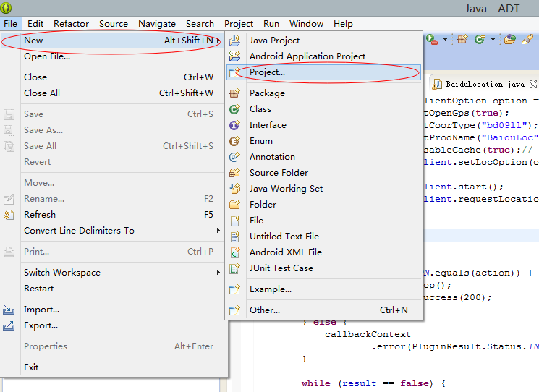The height and width of the screenshot is (392, 539).
Task: Open dropdown arrow next to External Tools icon
Action: pos(444,40)
